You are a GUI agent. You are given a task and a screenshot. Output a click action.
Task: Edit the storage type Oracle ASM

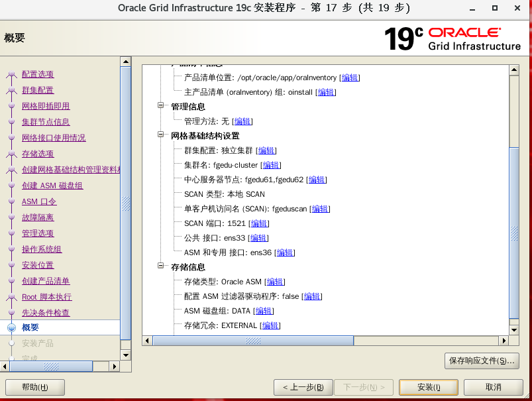point(275,282)
